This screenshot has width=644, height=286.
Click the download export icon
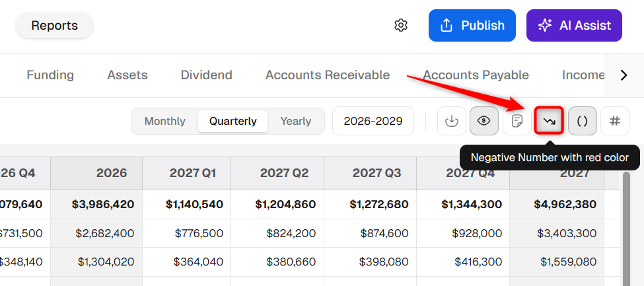tap(452, 121)
